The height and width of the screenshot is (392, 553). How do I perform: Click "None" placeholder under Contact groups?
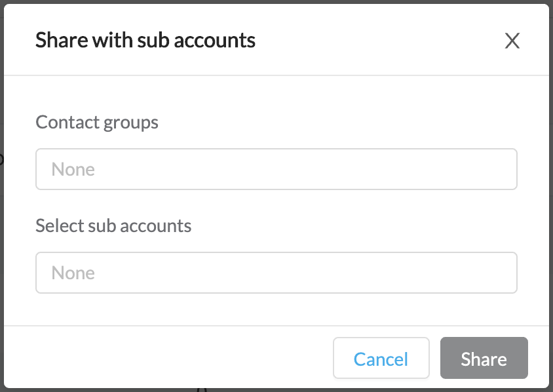pos(73,170)
